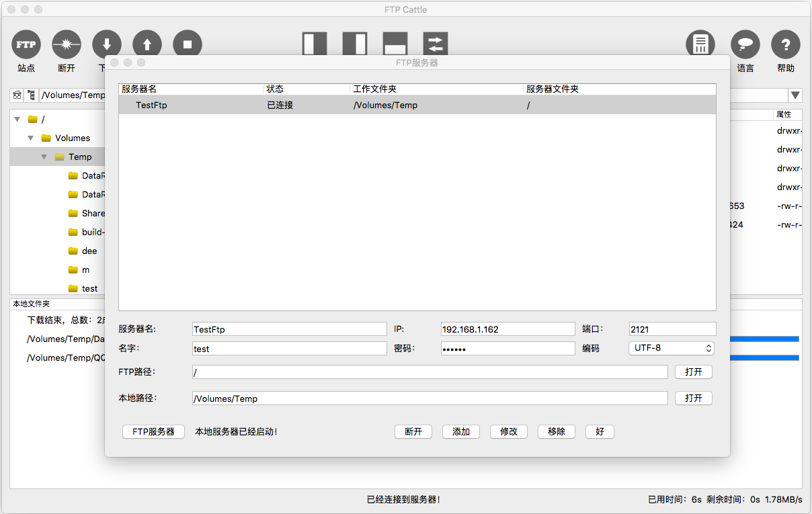Click the FTP服务器 button at bottom
Viewport: 812px width, 514px height.
point(153,431)
